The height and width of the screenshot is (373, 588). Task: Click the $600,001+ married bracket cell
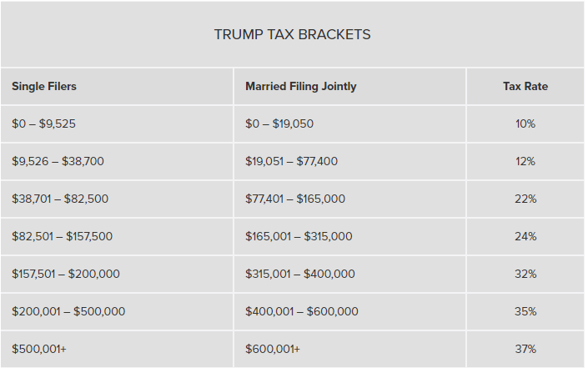[273, 349]
